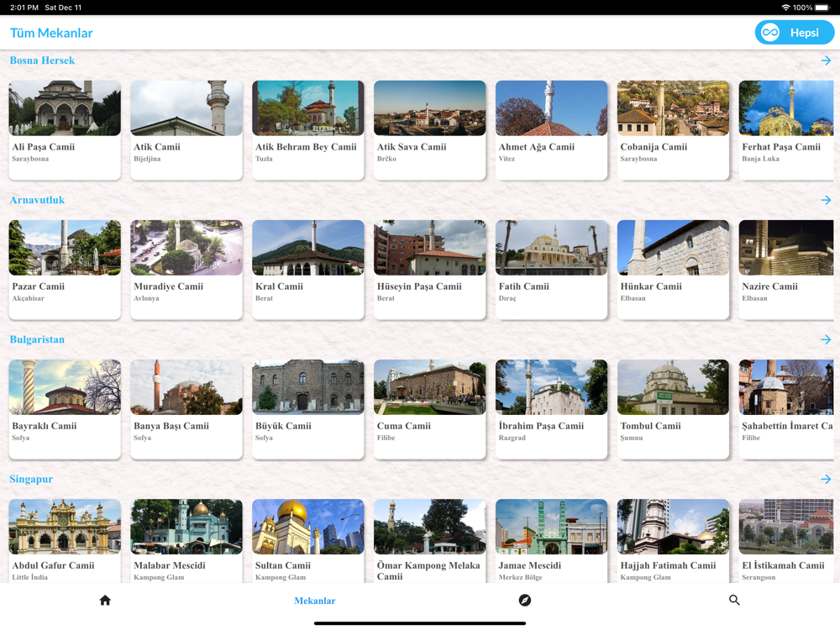Select the Ali Paşa Camii thumbnail
840x630 pixels.
click(x=65, y=108)
